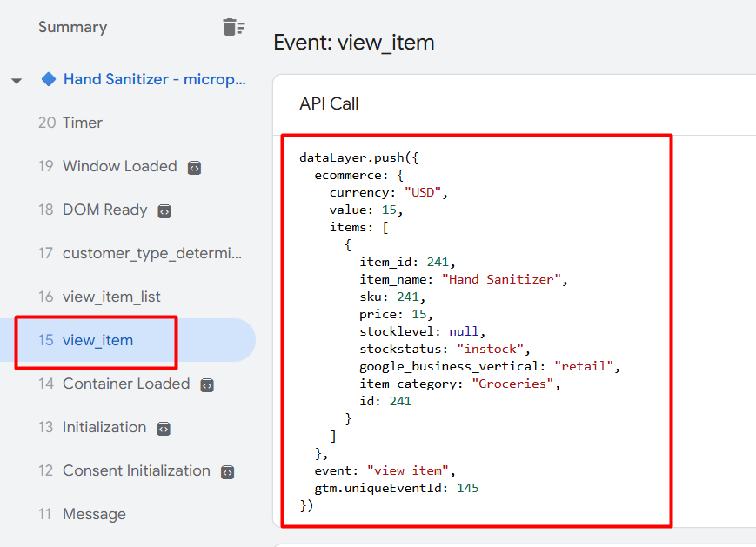The image size is (756, 547).
Task: Open the Summary view
Action: pyautogui.click(x=72, y=27)
